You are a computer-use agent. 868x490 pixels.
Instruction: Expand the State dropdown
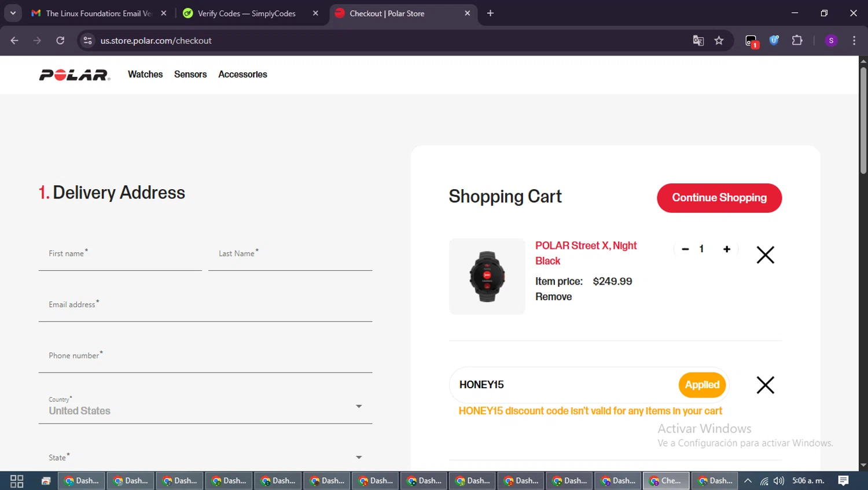(205, 457)
